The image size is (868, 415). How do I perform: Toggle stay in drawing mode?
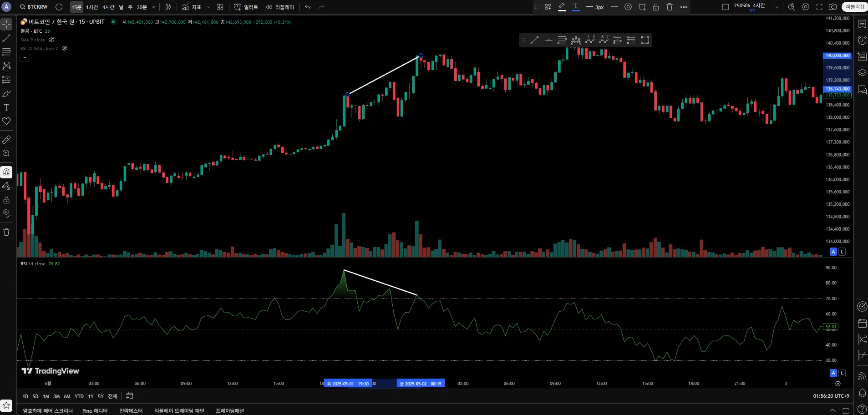click(x=6, y=186)
